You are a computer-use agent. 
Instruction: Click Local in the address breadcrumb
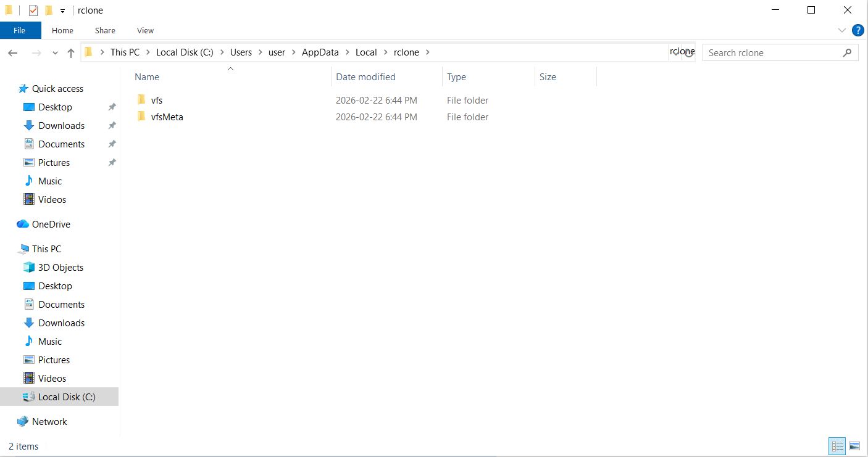(366, 52)
